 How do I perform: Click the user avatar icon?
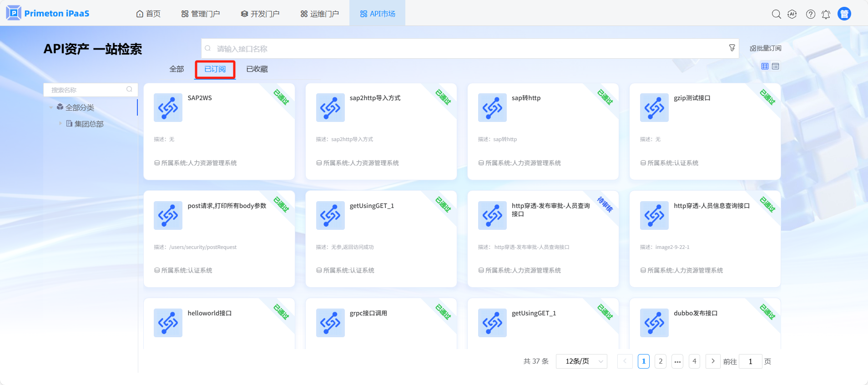coord(844,14)
